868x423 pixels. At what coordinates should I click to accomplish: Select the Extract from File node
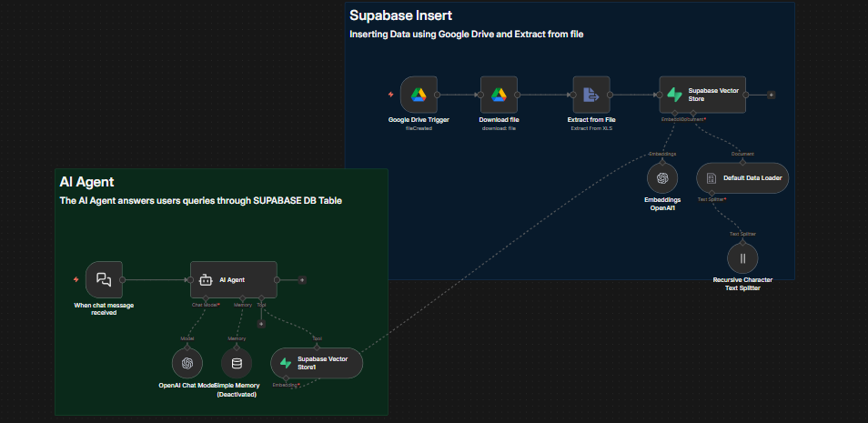pos(591,95)
